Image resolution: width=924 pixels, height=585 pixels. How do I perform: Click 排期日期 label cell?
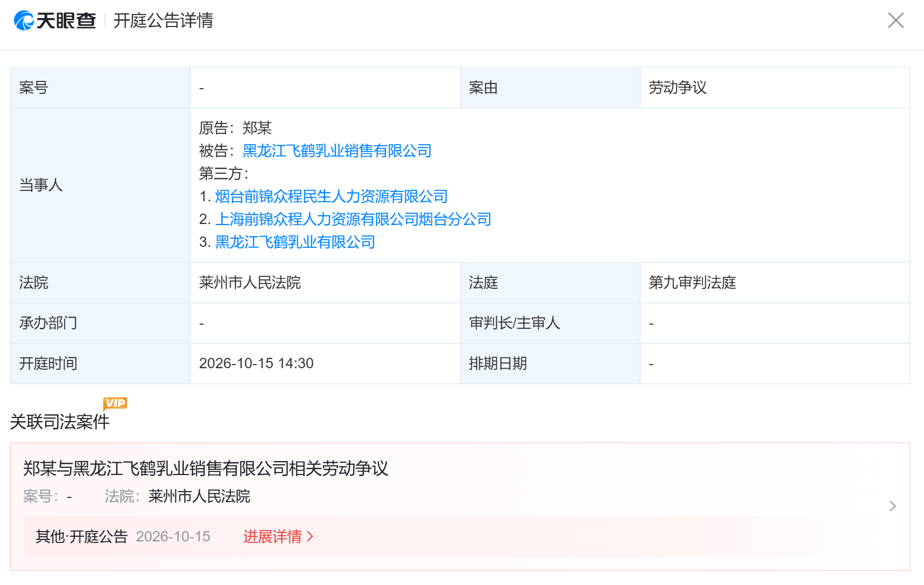click(550, 364)
